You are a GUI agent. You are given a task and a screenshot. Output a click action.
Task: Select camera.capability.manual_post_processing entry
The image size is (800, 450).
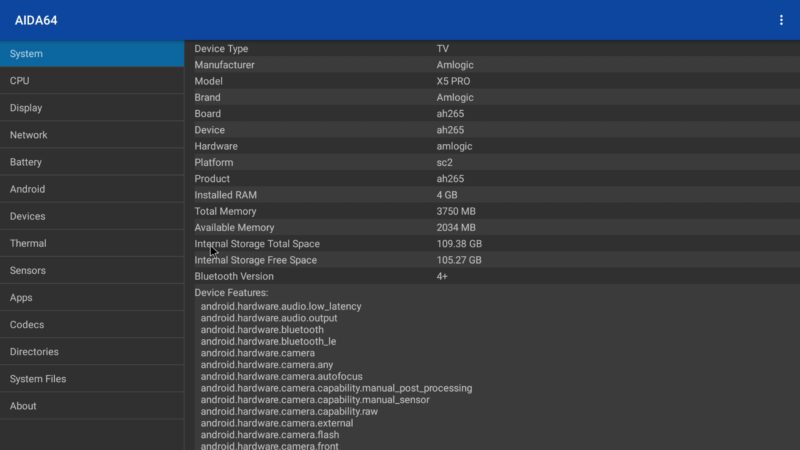(x=336, y=388)
